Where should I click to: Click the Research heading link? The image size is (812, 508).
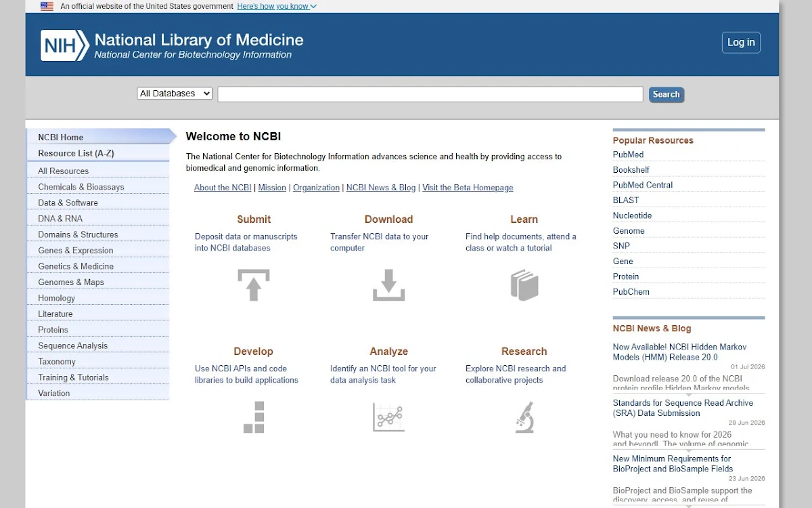point(524,352)
